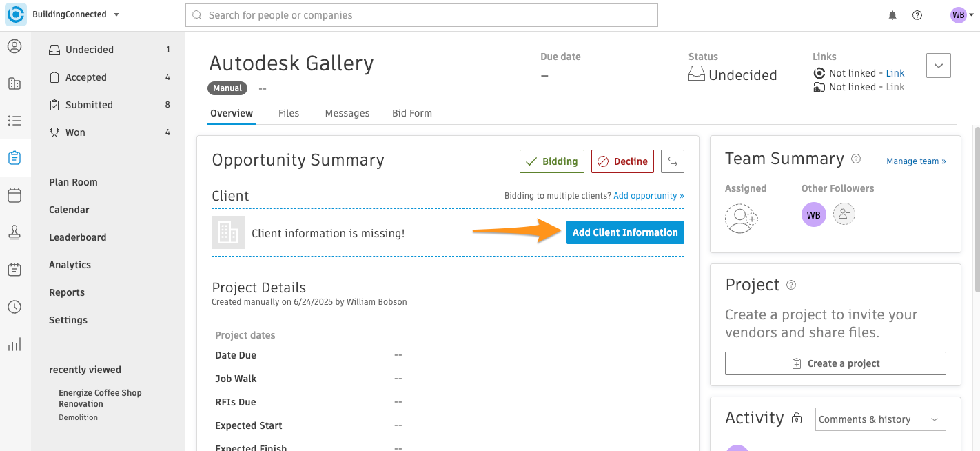Open the list icon in left rail

click(x=14, y=121)
